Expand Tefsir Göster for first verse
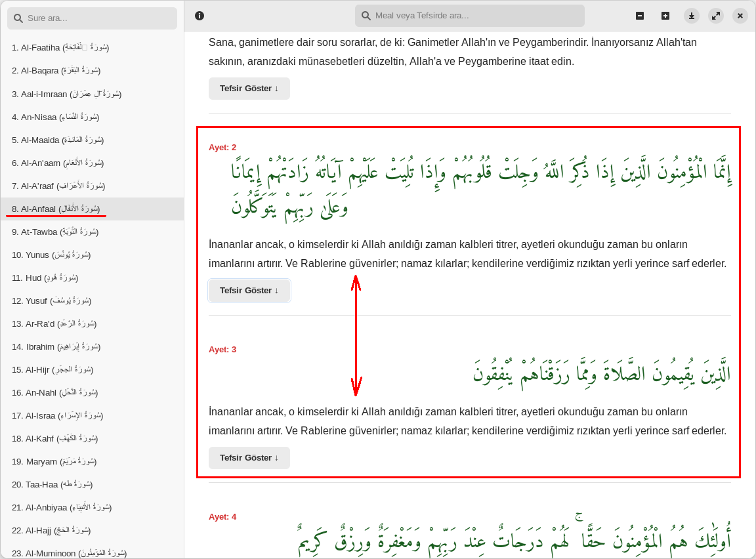The height and width of the screenshot is (559, 756). (249, 88)
